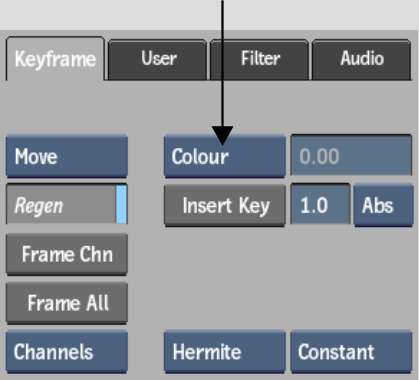Viewport: 419px width, 380px height.
Task: Expand the Constant extrapolation dropdown
Action: [x=351, y=352]
